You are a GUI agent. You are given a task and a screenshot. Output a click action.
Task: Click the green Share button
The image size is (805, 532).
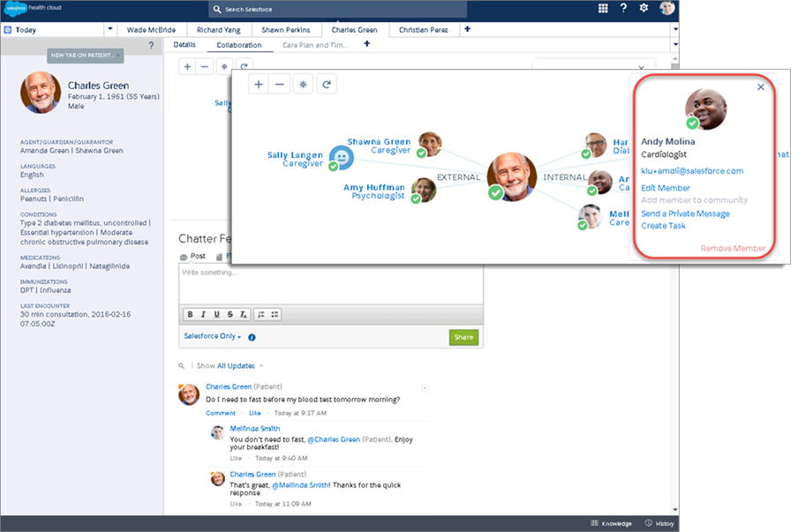pyautogui.click(x=463, y=337)
